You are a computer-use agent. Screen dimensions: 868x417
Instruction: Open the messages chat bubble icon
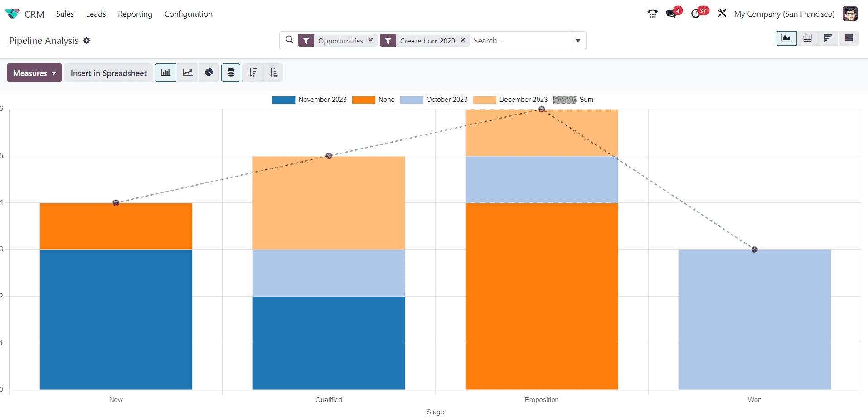[671, 14]
